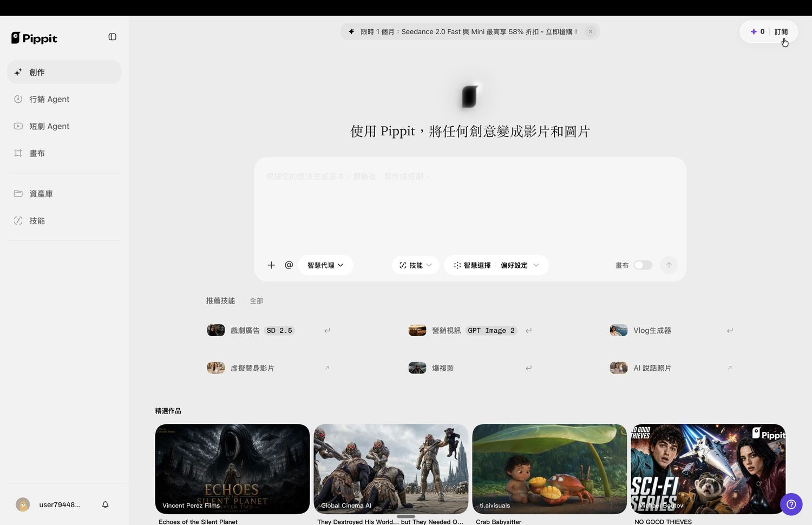Open the Crab Babysitter video thumbnail
The image size is (812, 525).
click(549, 469)
